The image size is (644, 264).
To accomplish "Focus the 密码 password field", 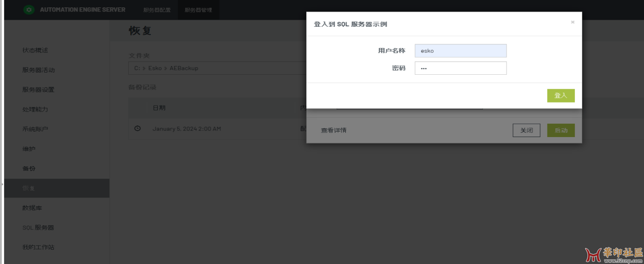I will pyautogui.click(x=460, y=68).
